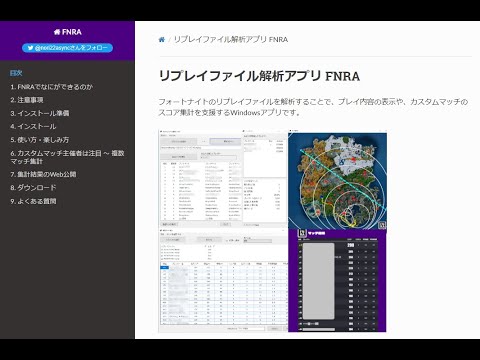Go to section 6. カスタムマッチ主催者は注目

point(67,157)
